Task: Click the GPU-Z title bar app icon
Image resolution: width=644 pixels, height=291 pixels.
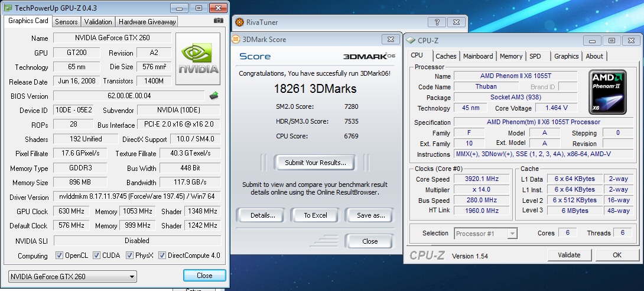Action: coord(8,8)
